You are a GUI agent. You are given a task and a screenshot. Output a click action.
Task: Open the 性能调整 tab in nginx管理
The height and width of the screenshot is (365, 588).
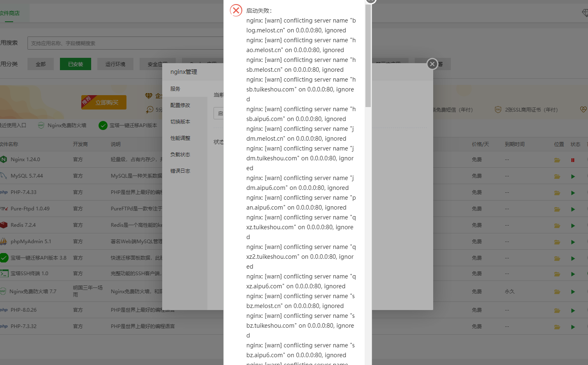tap(185, 138)
